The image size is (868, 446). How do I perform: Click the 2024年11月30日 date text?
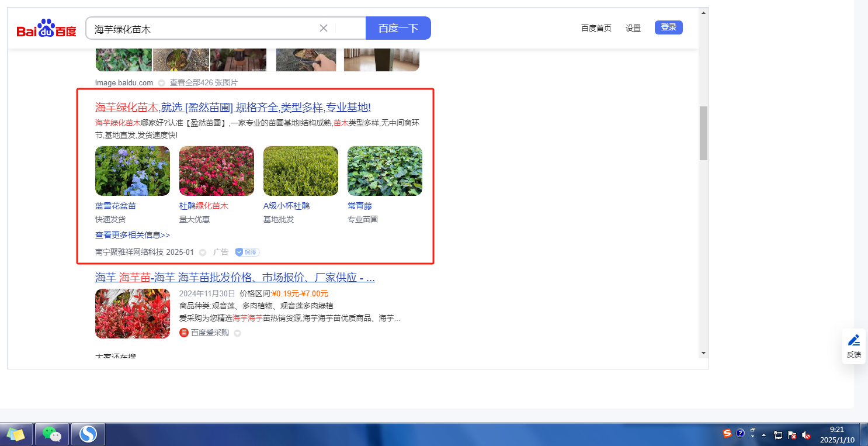207,293
